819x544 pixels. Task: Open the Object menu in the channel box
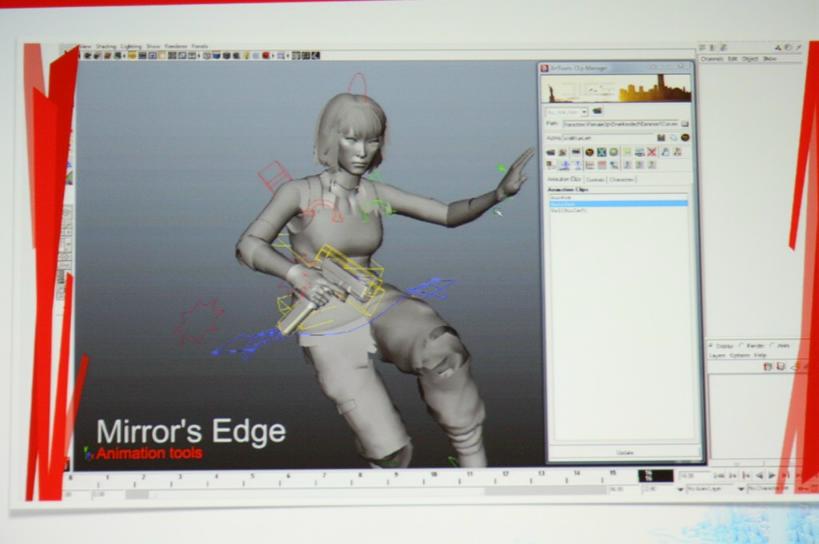(x=750, y=59)
